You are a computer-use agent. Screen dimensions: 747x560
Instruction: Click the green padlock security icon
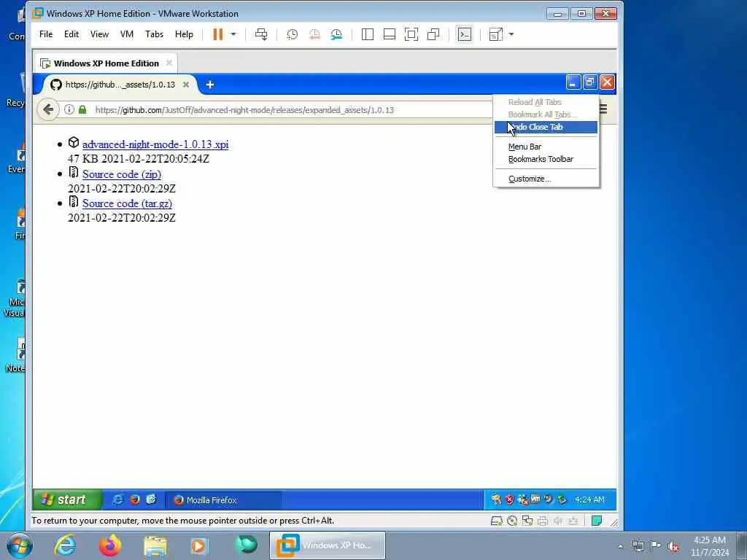pos(82,109)
